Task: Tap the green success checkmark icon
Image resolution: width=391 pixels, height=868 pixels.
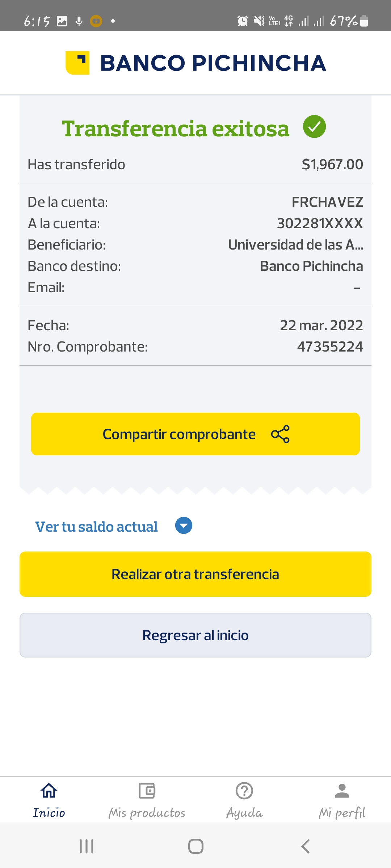Action: click(314, 127)
